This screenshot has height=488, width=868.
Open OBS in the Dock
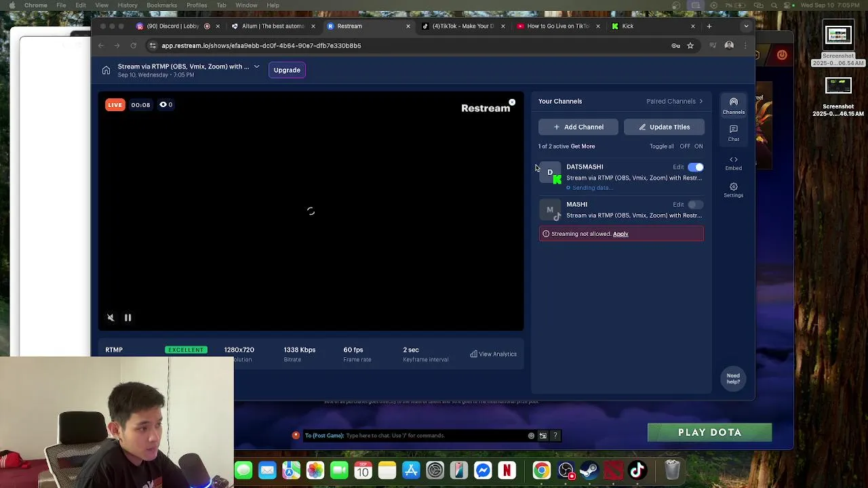[x=566, y=470]
